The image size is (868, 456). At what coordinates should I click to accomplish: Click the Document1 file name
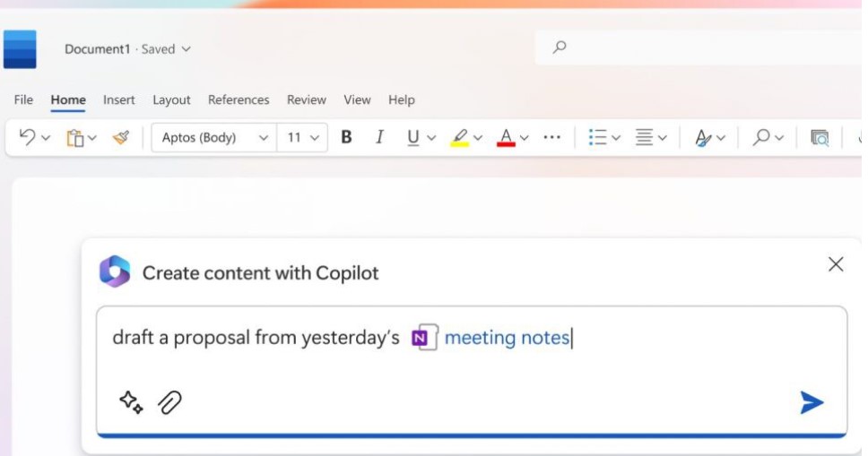(x=98, y=49)
